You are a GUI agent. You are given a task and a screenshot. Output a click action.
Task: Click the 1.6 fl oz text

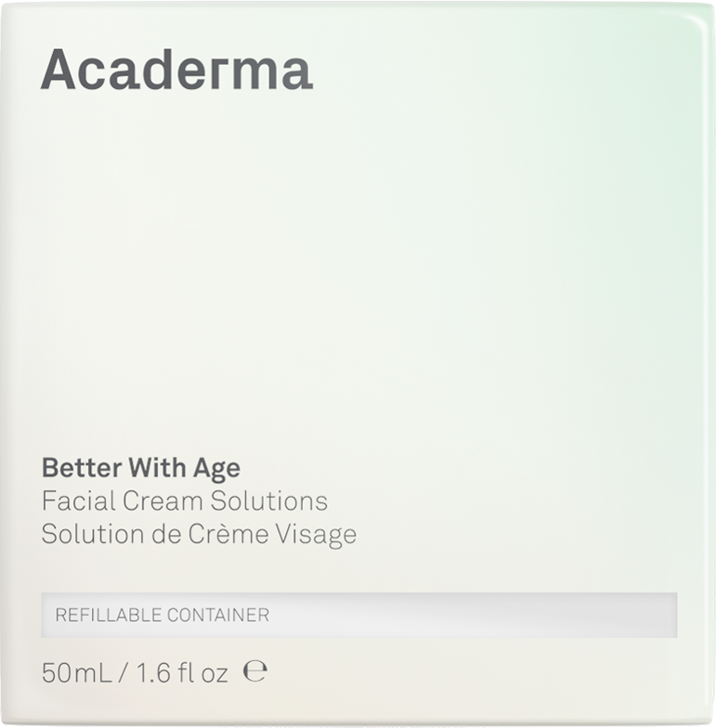(182, 672)
